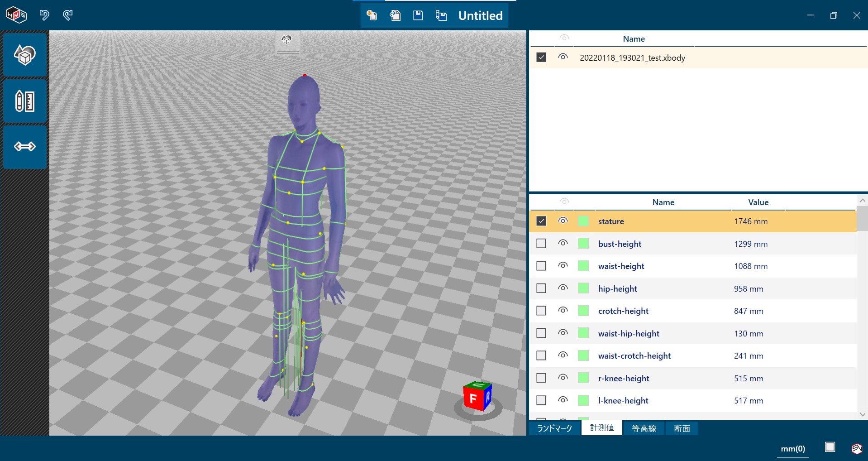Viewport: 868px width, 461px height.
Task: Restore down the application window
Action: 834,15
